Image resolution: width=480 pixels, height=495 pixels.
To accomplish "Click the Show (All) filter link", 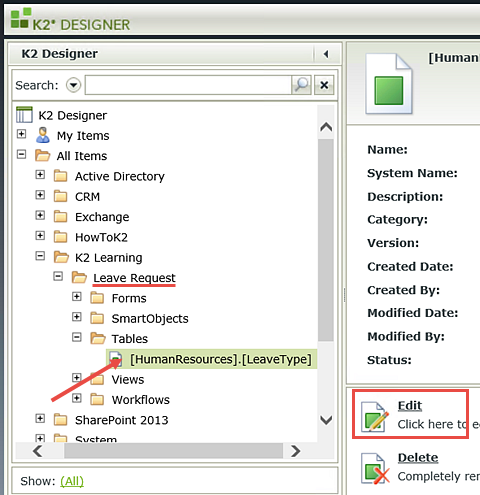I will coord(72,481).
